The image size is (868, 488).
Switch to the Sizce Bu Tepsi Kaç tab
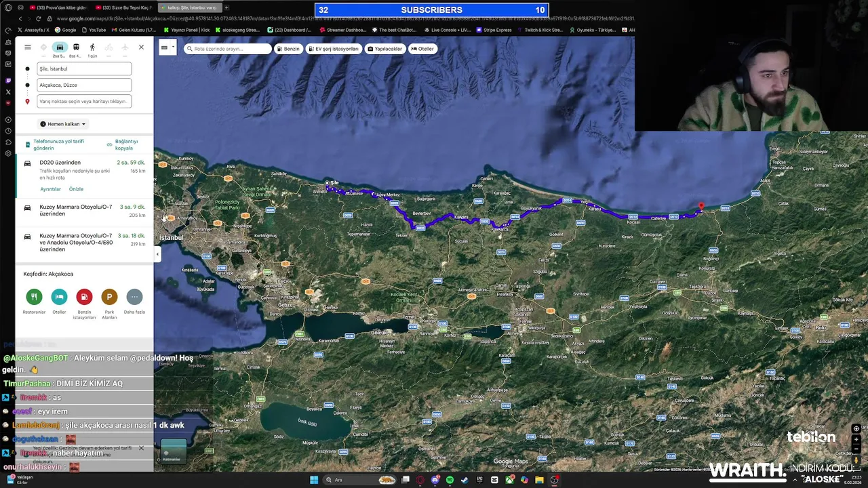pyautogui.click(x=122, y=7)
